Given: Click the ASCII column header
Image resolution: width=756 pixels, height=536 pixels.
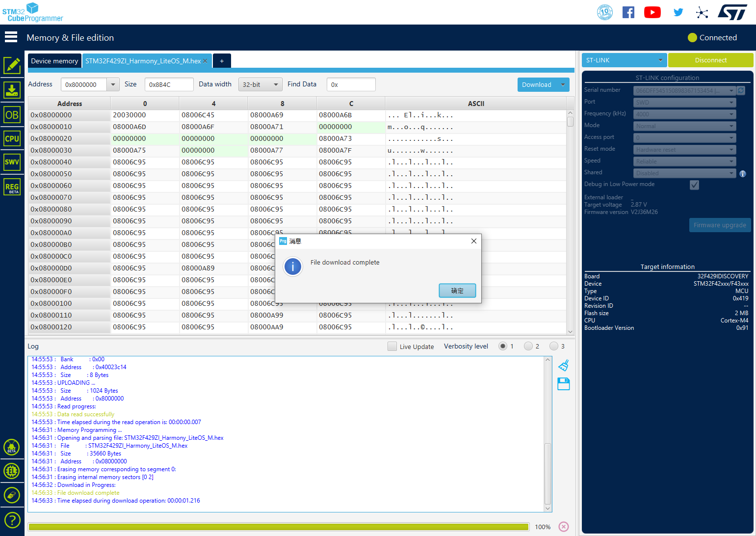Looking at the screenshot, I should click(476, 104).
